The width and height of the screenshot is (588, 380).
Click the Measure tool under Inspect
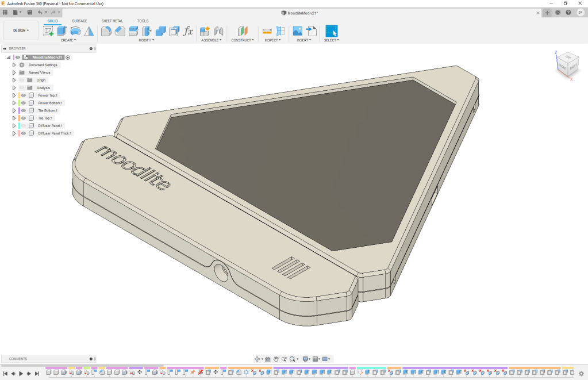(x=267, y=31)
